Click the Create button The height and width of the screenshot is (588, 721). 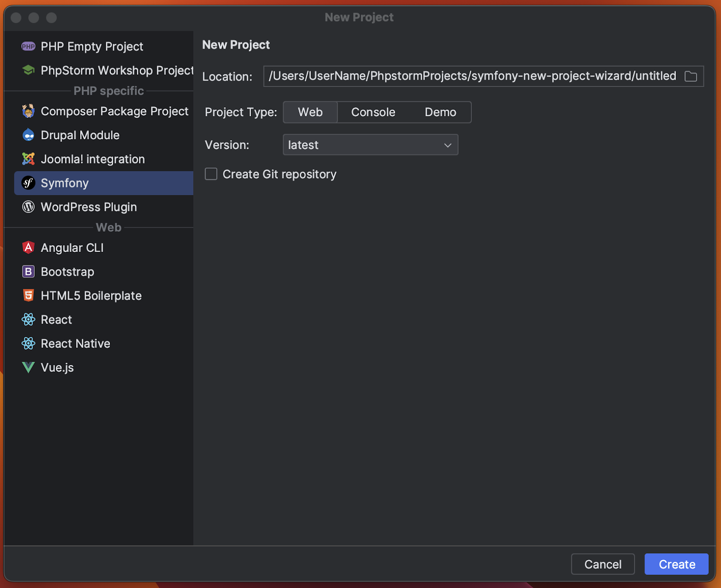point(676,564)
